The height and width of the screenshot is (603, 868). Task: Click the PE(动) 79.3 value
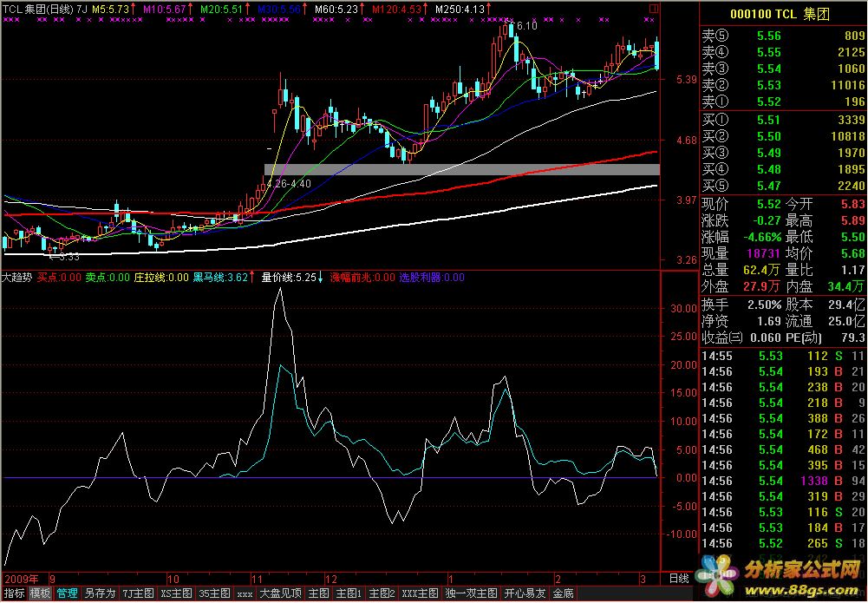854,338
